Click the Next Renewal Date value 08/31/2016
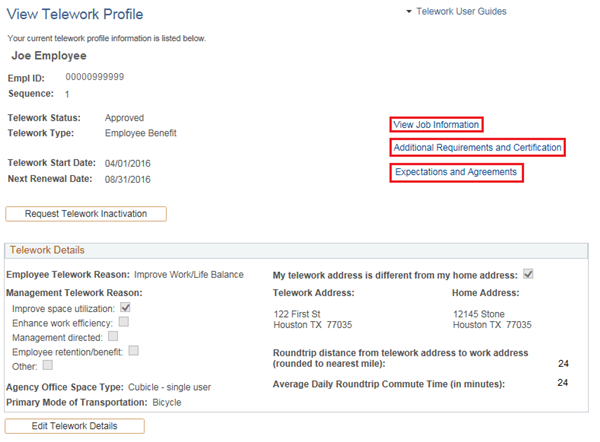The image size is (600, 442). pos(127,180)
